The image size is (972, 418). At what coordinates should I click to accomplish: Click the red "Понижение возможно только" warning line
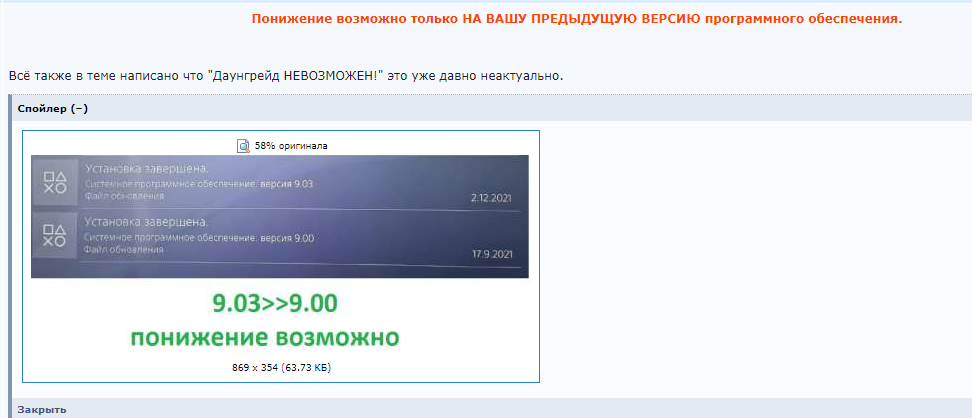(x=577, y=19)
